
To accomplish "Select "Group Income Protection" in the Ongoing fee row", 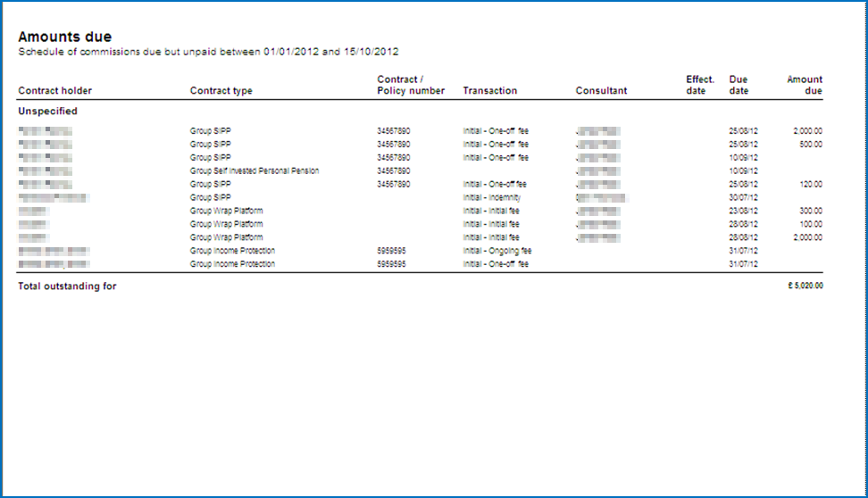I will (232, 251).
